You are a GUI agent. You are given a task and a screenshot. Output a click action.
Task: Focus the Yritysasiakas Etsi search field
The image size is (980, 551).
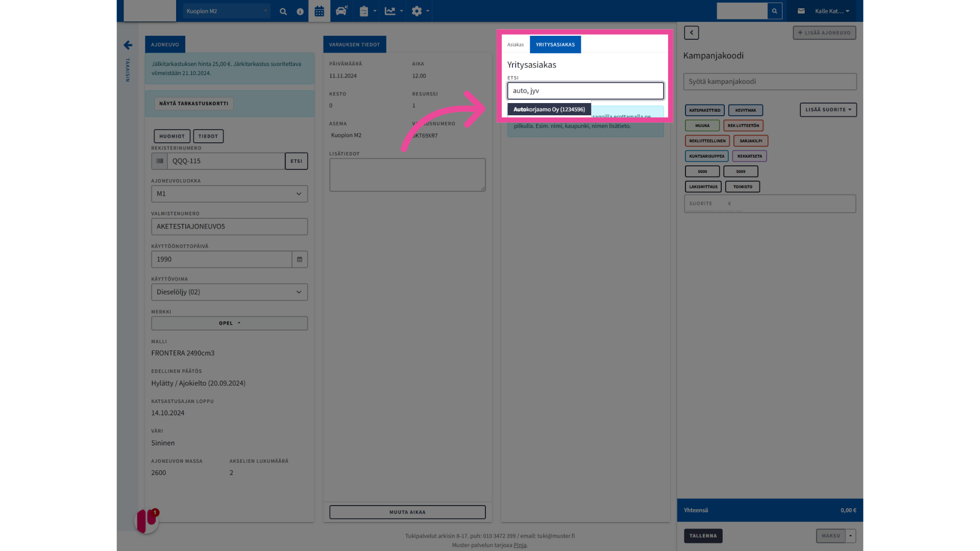coord(585,91)
